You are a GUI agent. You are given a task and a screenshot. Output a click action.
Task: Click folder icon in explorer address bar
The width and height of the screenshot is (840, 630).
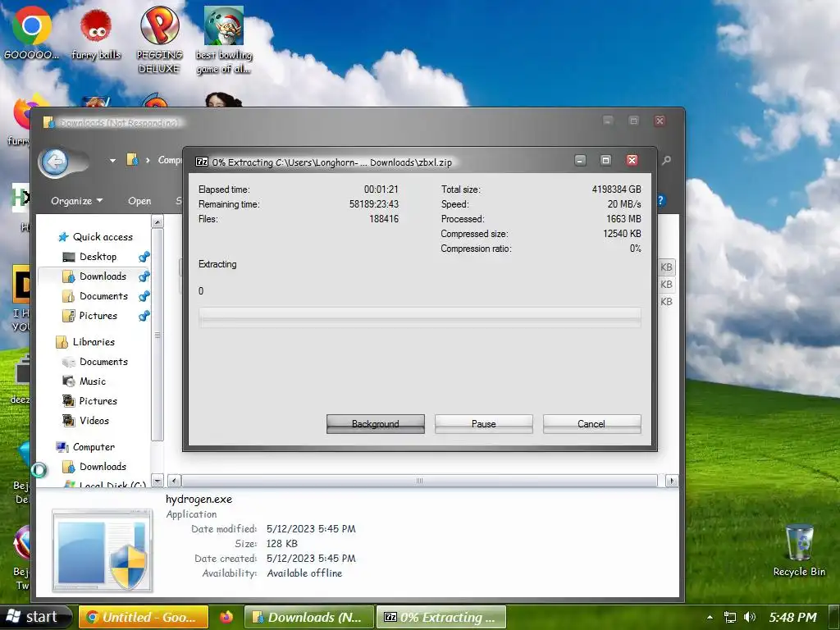[132, 160]
